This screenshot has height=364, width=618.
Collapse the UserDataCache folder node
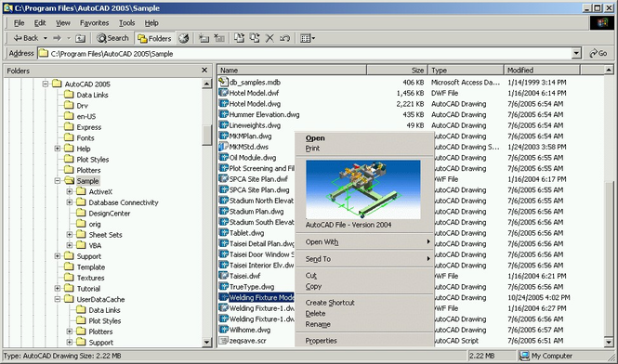pyautogui.click(x=58, y=299)
